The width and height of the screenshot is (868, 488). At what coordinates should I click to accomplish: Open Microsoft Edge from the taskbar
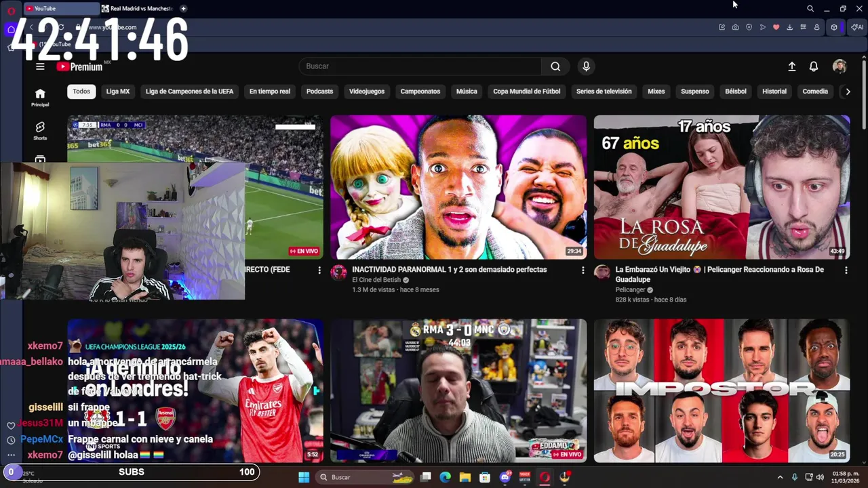(x=445, y=477)
